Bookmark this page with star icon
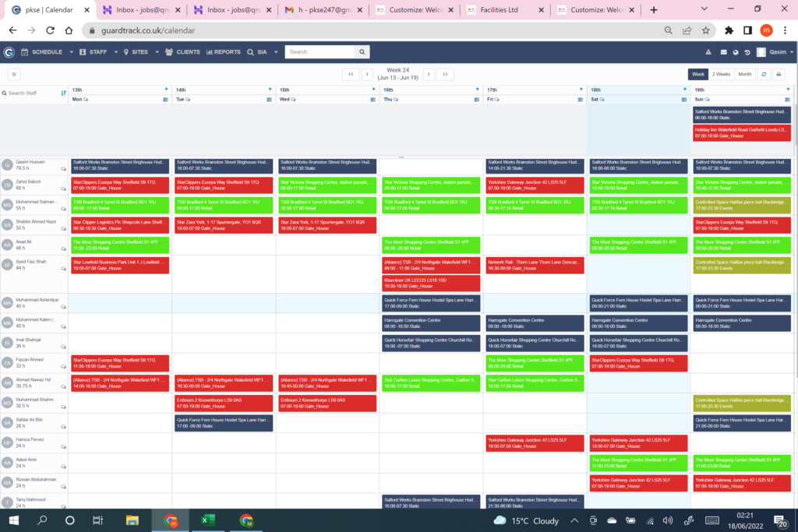The width and height of the screenshot is (798, 532). (705, 30)
